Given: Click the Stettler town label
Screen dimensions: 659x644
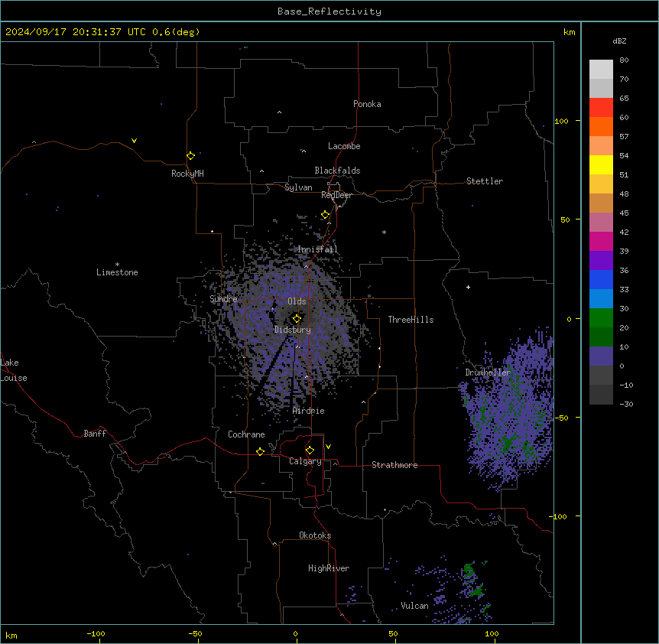Looking at the screenshot, I should coord(485,181).
